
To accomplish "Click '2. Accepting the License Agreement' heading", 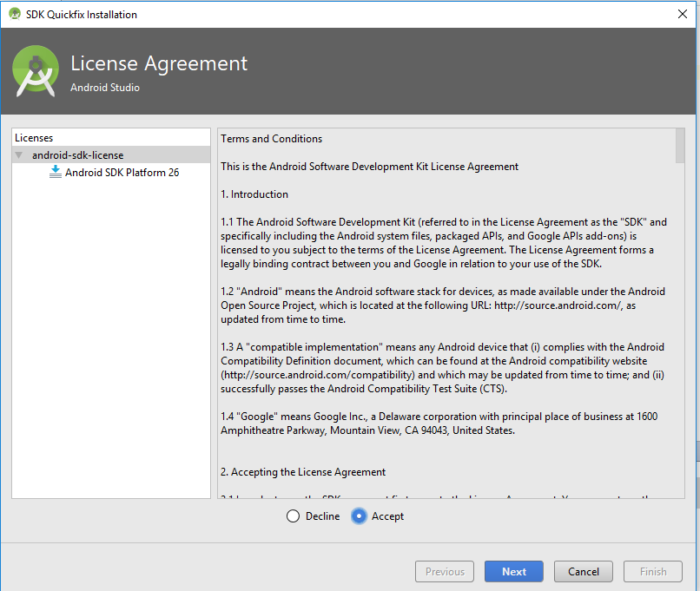I will (x=303, y=472).
